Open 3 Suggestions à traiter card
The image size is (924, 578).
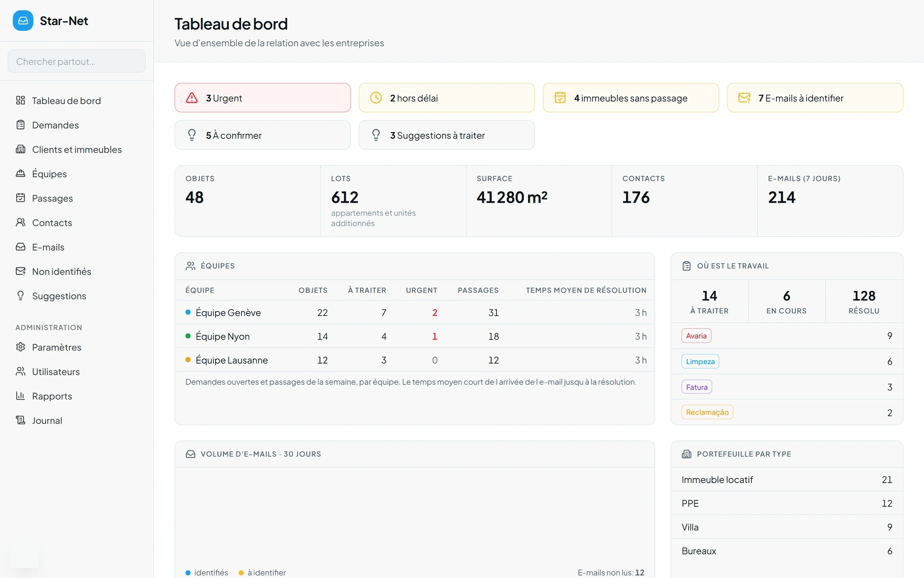point(447,135)
